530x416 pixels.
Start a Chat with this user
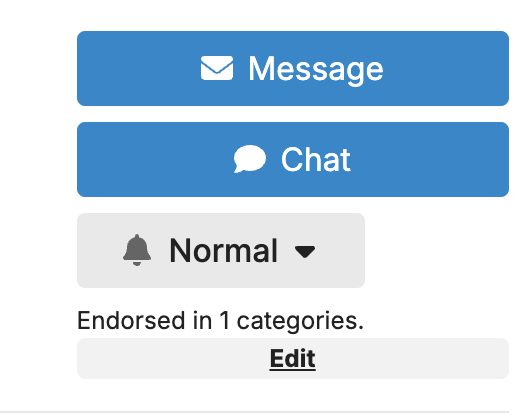293,159
